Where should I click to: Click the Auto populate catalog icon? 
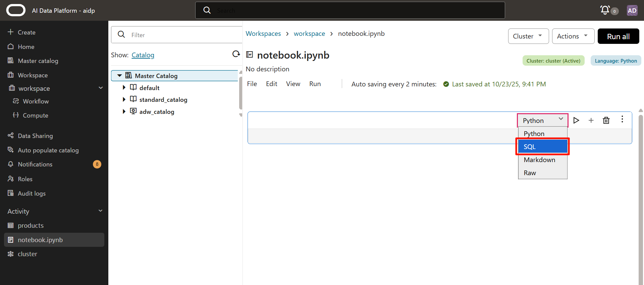click(x=11, y=150)
